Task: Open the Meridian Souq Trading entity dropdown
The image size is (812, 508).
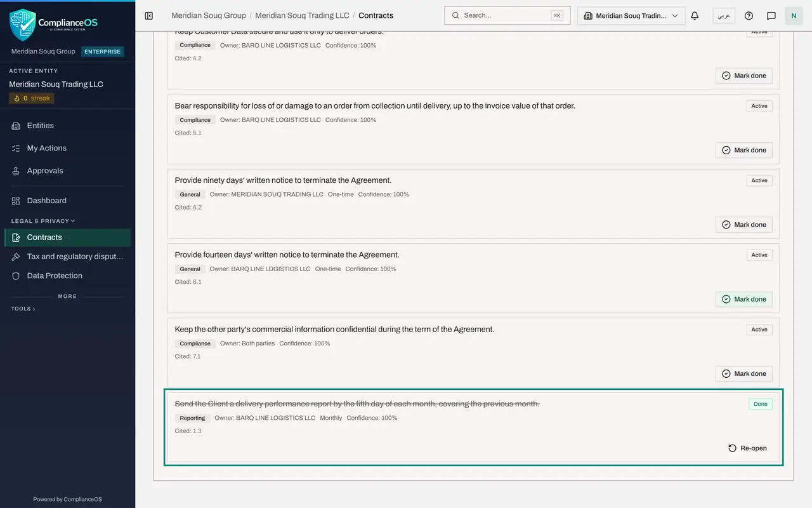Action: coord(631,15)
